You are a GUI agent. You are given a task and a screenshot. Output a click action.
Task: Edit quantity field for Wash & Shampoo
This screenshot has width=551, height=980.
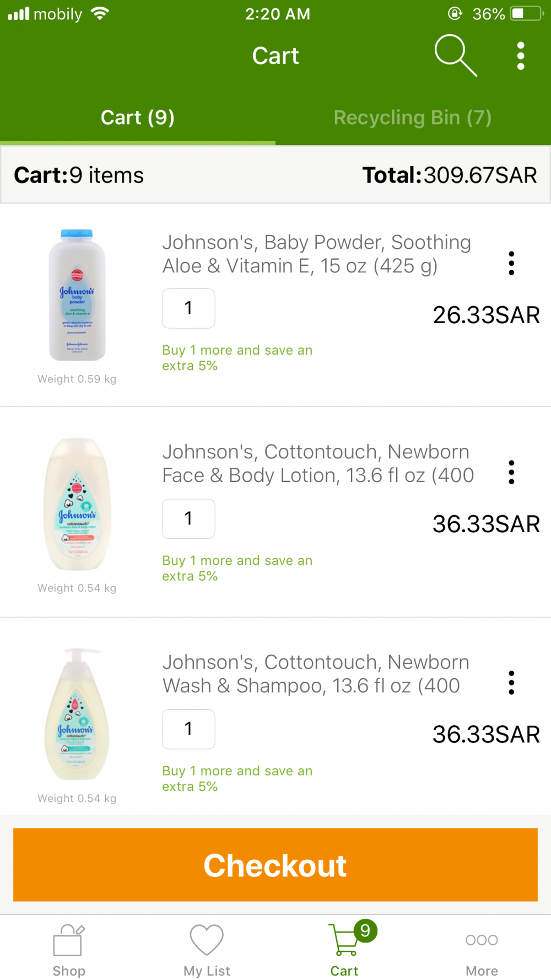pos(188,729)
